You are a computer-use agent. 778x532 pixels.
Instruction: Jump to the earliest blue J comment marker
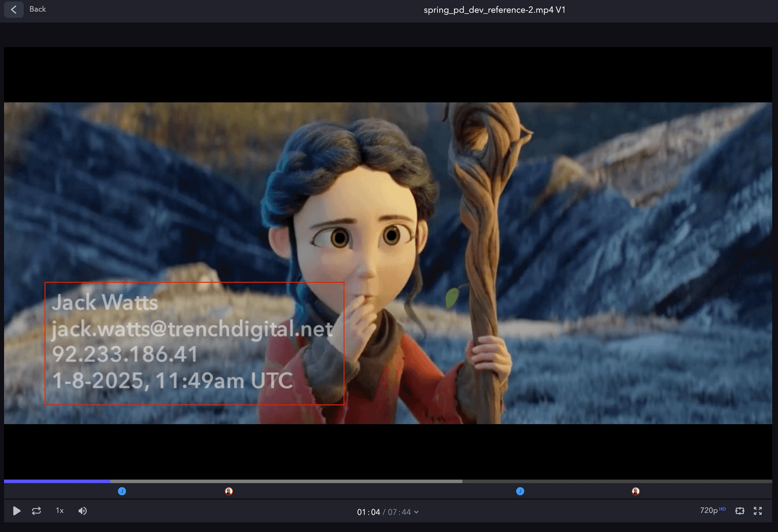(122, 491)
